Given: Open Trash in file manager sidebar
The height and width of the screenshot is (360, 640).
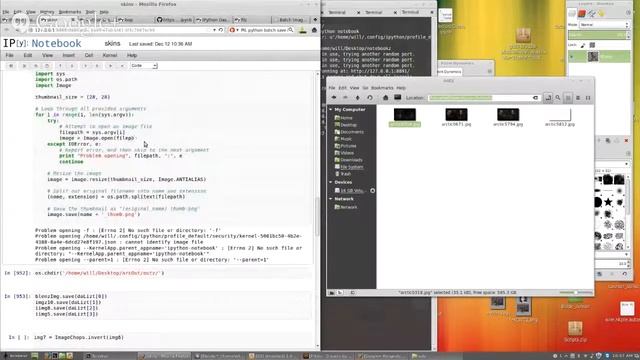Looking at the screenshot, I should 343,174.
